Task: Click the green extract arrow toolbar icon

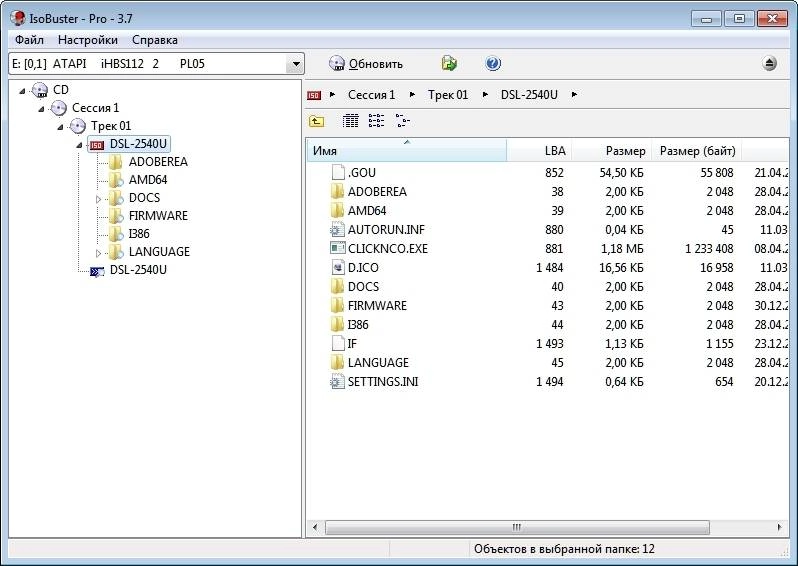Action: pos(449,63)
